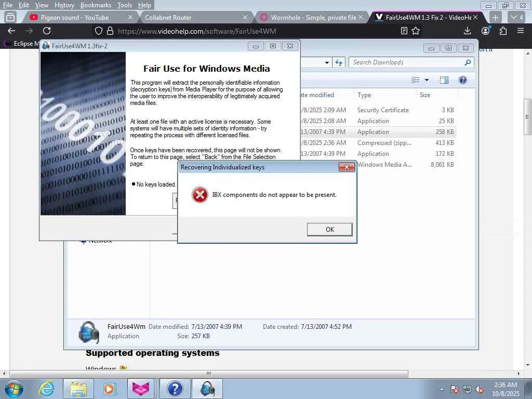Click the horizontal scrollbar of the page

tap(209, 374)
